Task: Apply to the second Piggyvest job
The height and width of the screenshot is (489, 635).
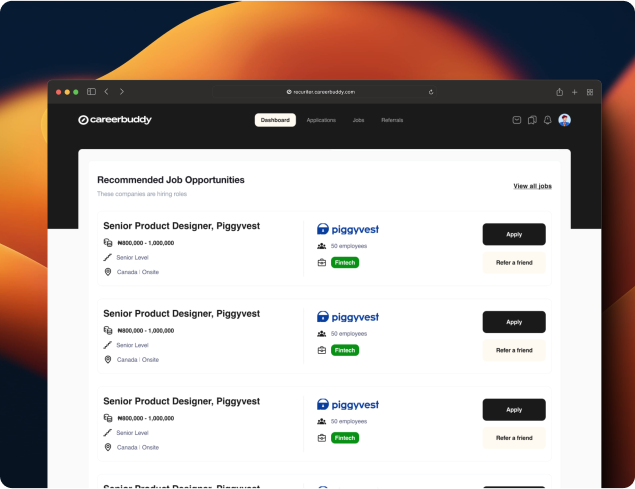Action: pos(514,322)
